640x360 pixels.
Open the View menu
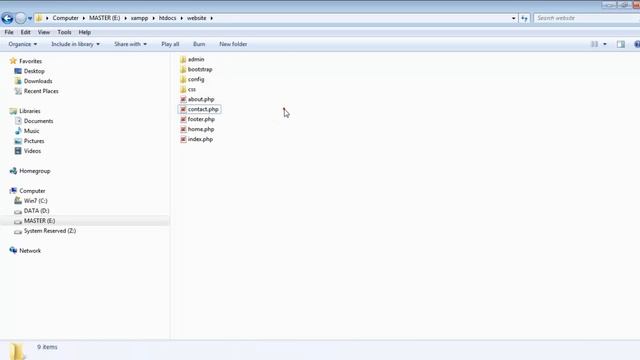tap(44, 32)
